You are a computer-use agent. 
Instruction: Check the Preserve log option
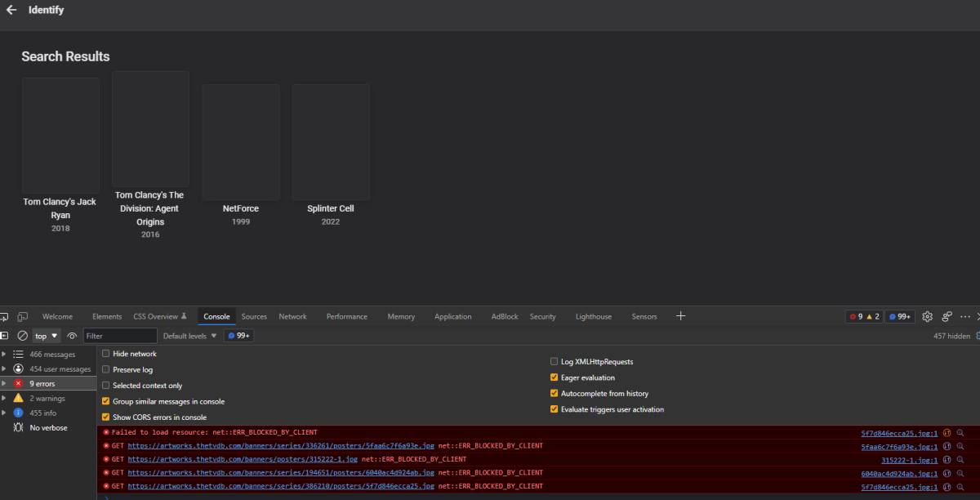[x=106, y=369]
